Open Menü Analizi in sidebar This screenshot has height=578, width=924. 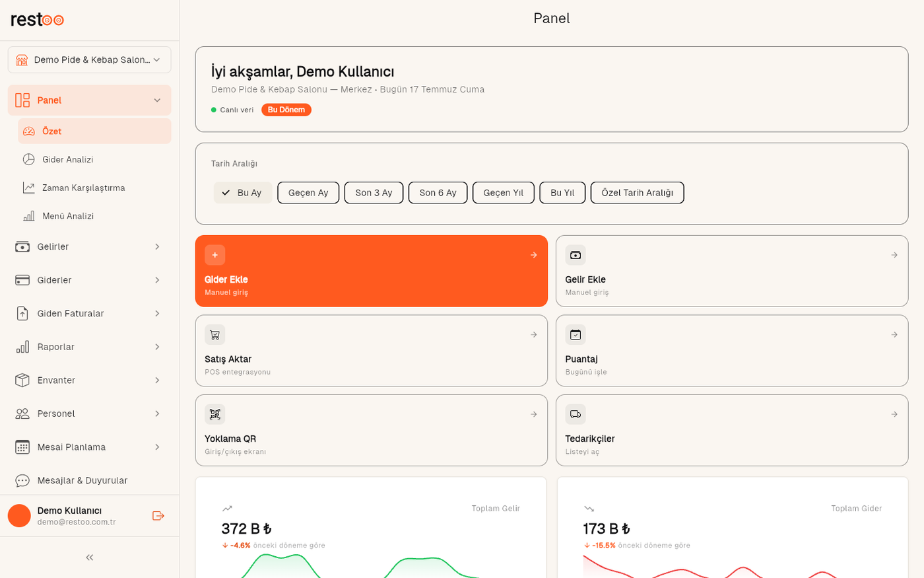point(94,216)
